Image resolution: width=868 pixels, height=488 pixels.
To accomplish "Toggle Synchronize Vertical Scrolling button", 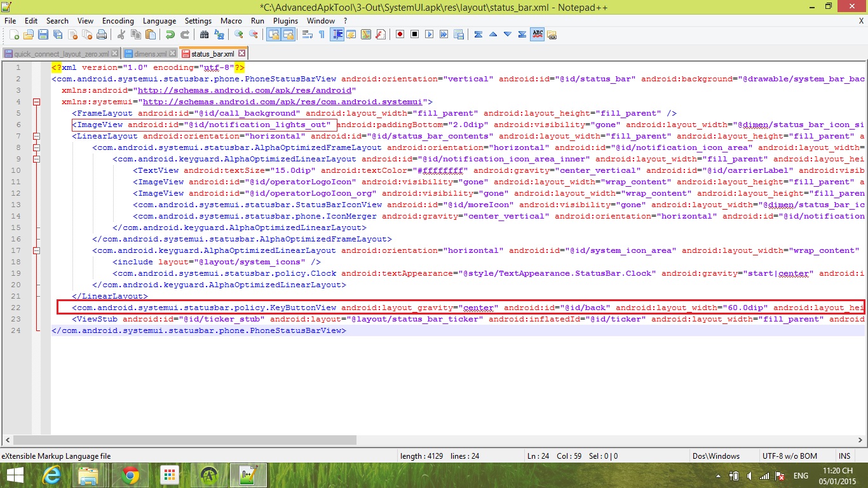I will pos(273,34).
